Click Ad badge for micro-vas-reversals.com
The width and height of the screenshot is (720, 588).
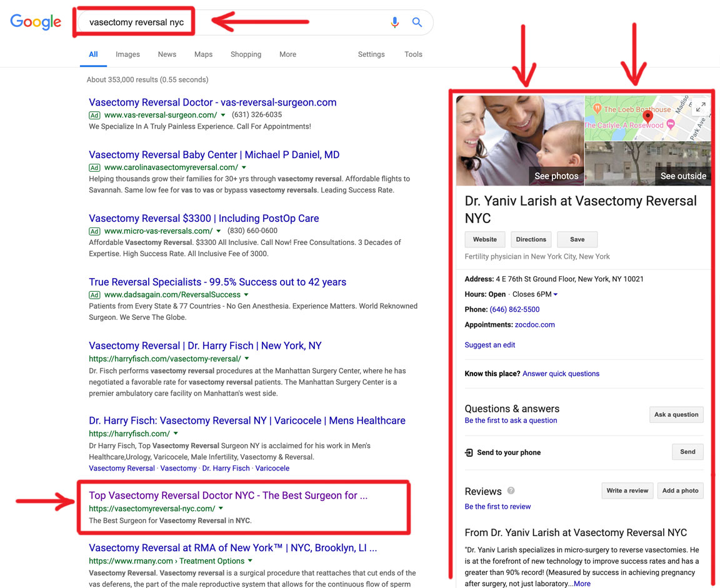pyautogui.click(x=94, y=231)
